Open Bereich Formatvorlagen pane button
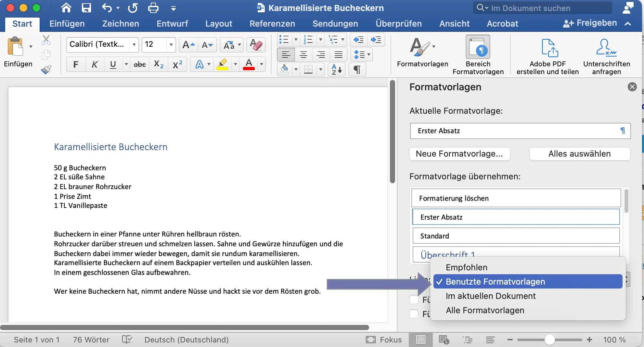Image resolution: width=644 pixels, height=347 pixels. [x=478, y=55]
